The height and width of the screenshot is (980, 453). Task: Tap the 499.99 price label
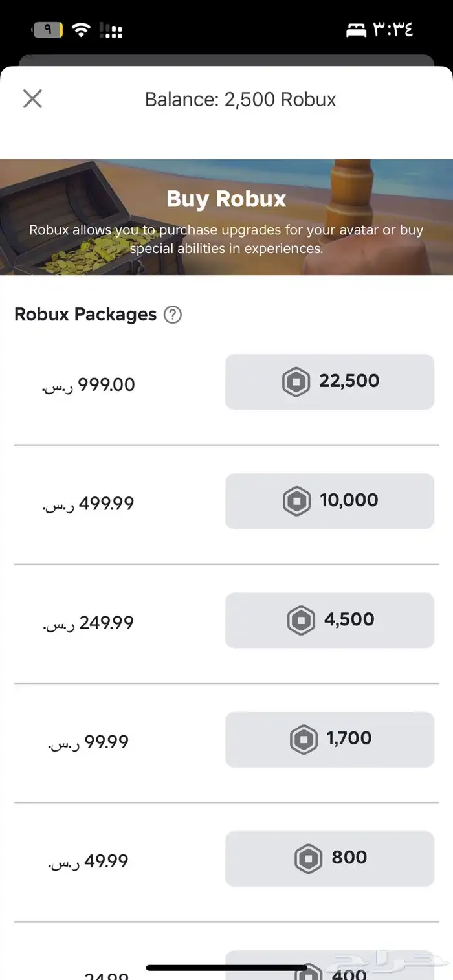89,504
